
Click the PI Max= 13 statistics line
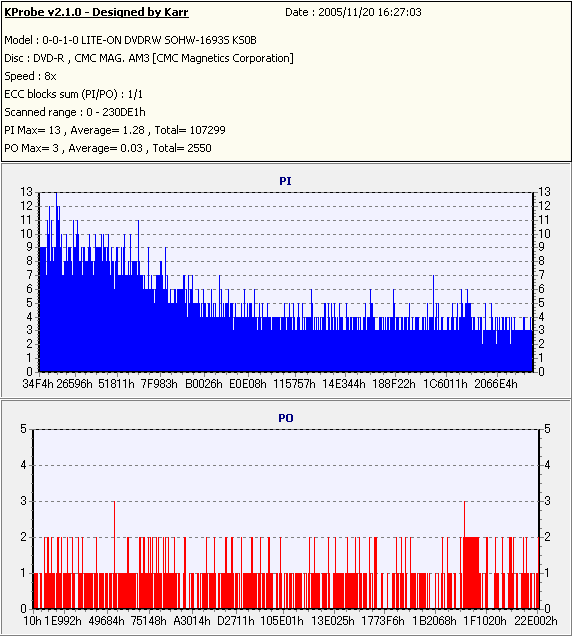pos(115,130)
